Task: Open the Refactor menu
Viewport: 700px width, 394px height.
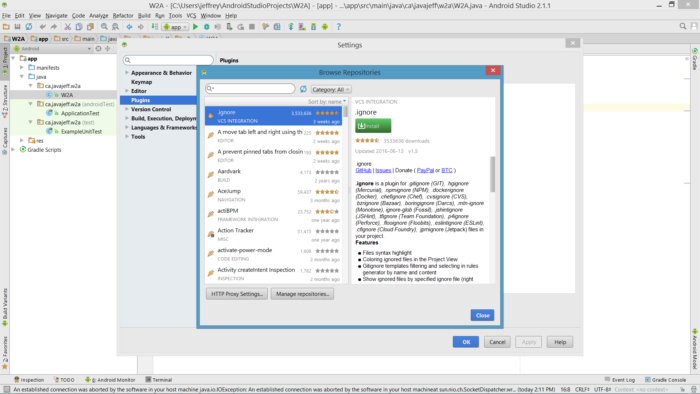Action: [x=123, y=16]
